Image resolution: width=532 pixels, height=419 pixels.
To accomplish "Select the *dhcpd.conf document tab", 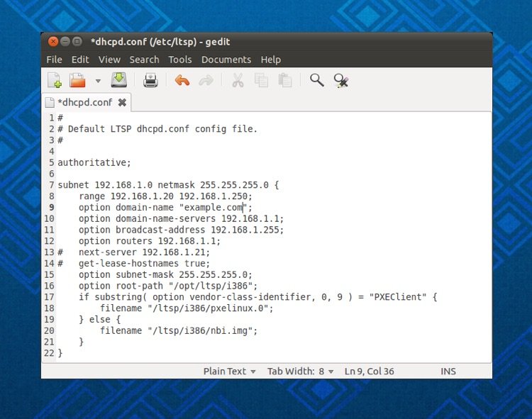I will (84, 102).
